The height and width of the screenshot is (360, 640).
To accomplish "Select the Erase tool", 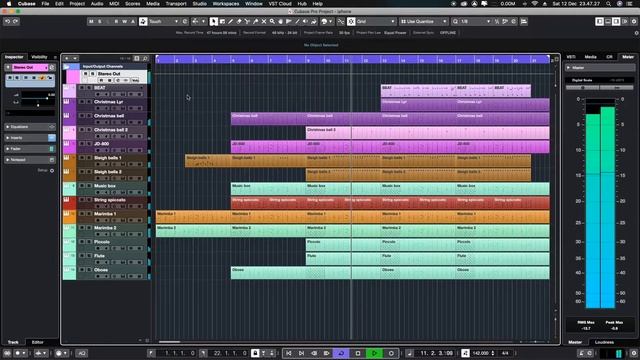I will click(239, 21).
